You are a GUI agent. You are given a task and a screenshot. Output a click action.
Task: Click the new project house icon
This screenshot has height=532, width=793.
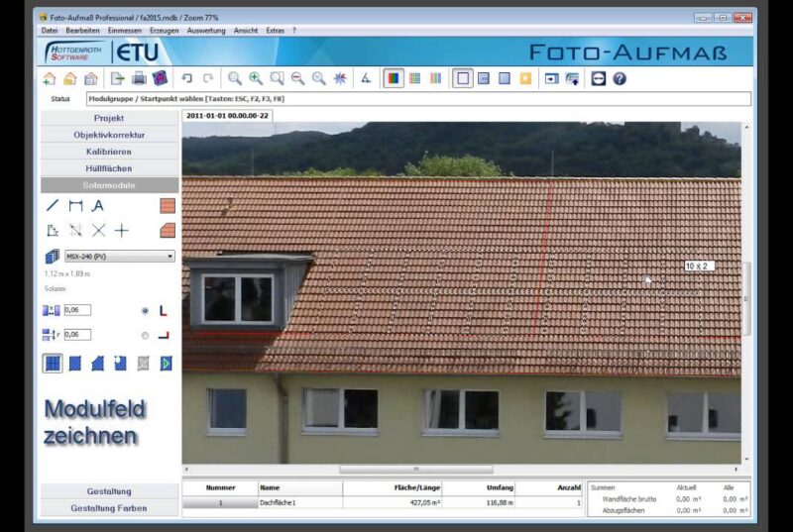point(49,78)
